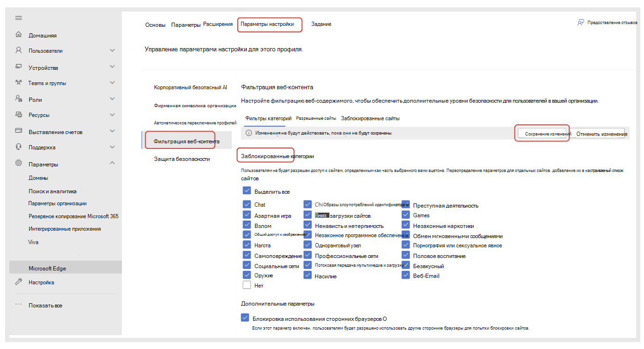644x349 pixels.
Task: Open Домены in the sidebar
Action: tap(38, 178)
